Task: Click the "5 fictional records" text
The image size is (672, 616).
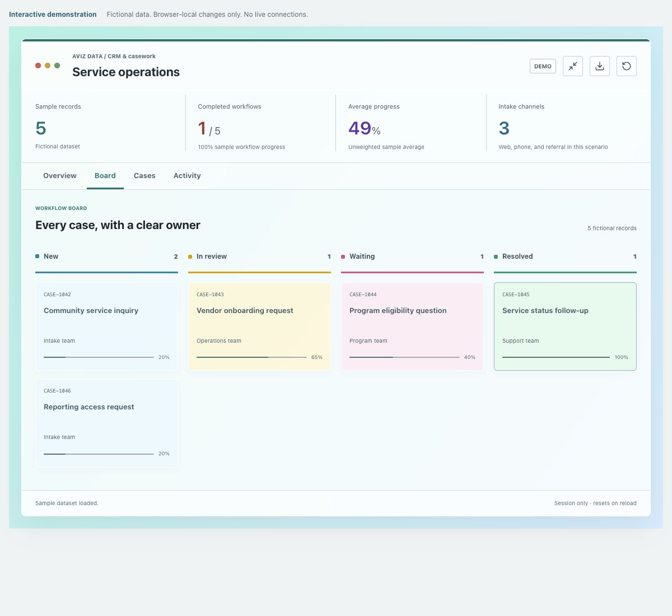Action: pos(612,228)
